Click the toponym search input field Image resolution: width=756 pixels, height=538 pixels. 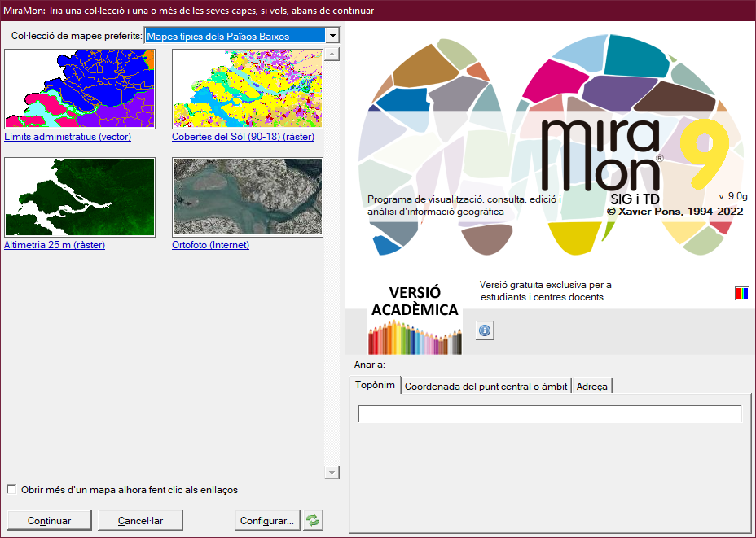[x=550, y=413]
